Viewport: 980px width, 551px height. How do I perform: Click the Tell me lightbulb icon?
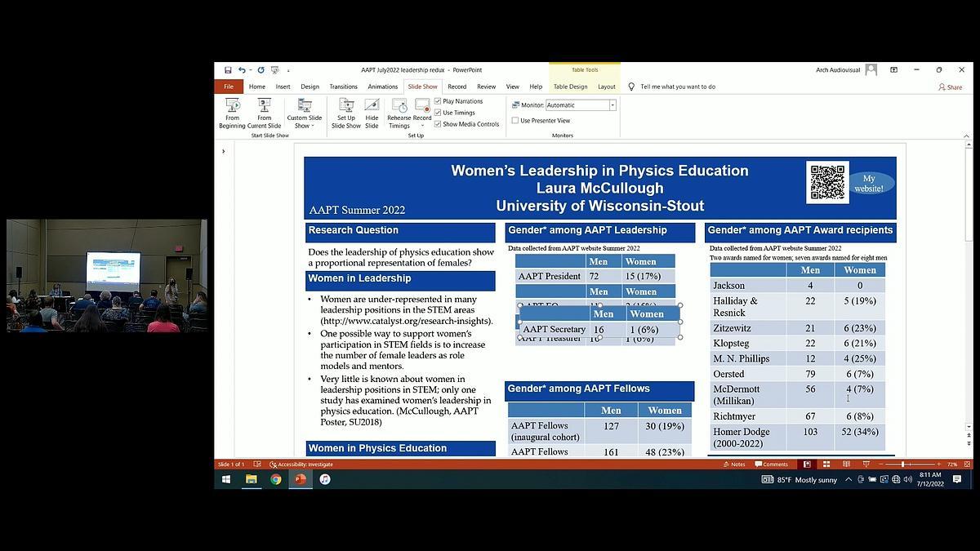[631, 87]
